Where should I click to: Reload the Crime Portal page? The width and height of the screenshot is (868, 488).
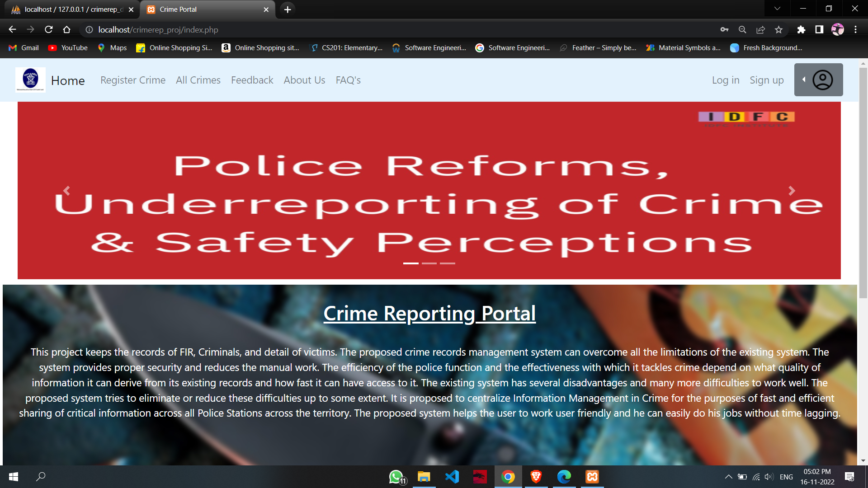click(x=49, y=30)
